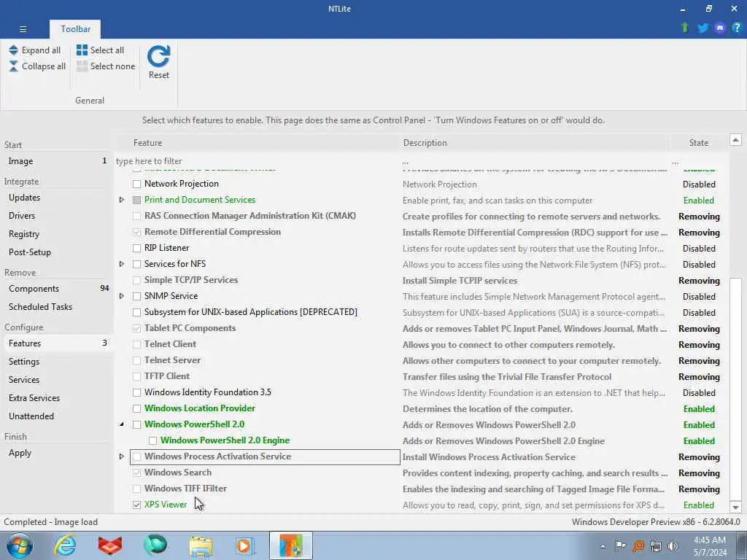
Task: Click the NTLite taskbar icon
Action: [291, 545]
